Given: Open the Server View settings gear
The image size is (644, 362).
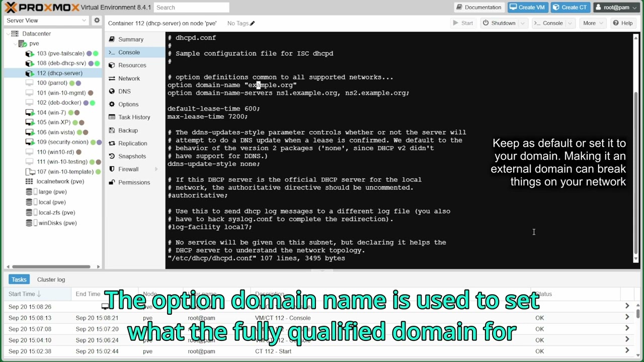Looking at the screenshot, I should (x=97, y=20).
